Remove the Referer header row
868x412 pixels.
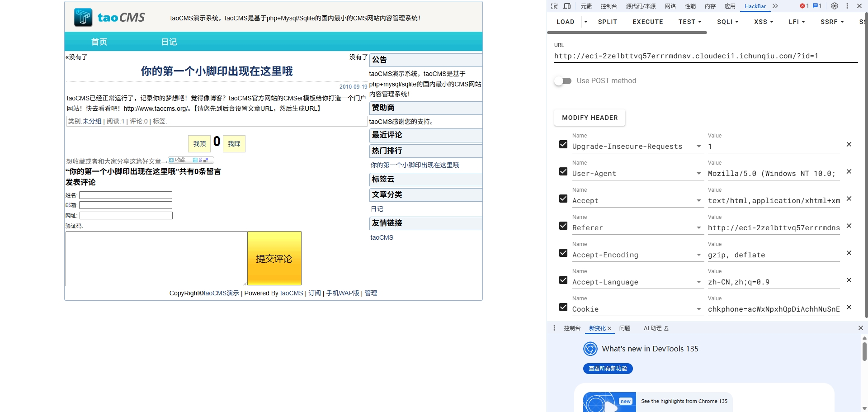849,226
